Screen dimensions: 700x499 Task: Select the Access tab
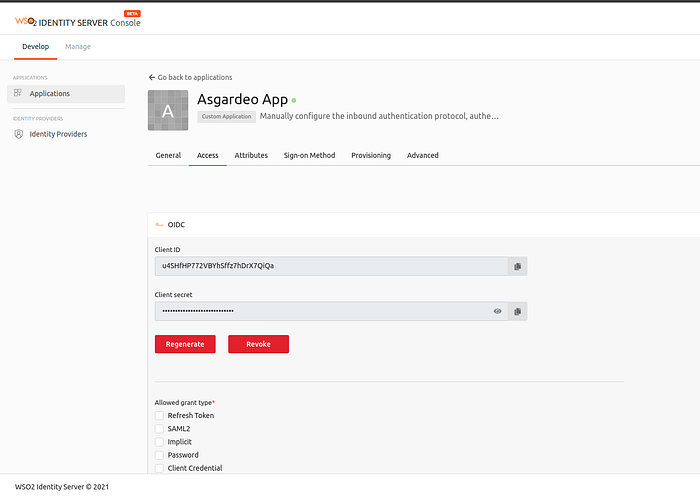208,155
